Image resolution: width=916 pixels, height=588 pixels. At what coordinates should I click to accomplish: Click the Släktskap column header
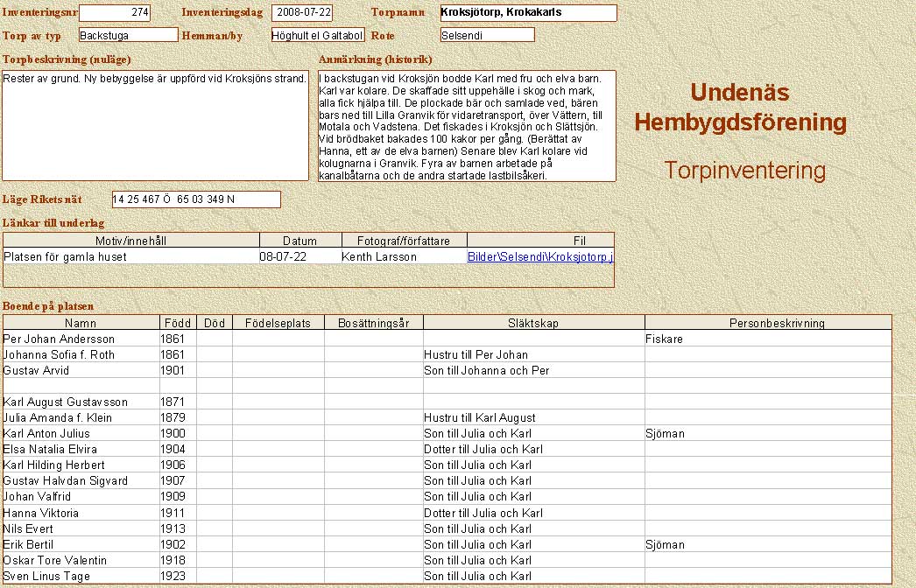point(532,323)
